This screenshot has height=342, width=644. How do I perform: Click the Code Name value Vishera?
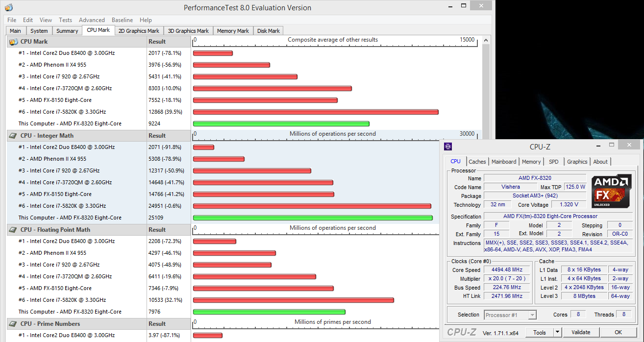click(511, 187)
